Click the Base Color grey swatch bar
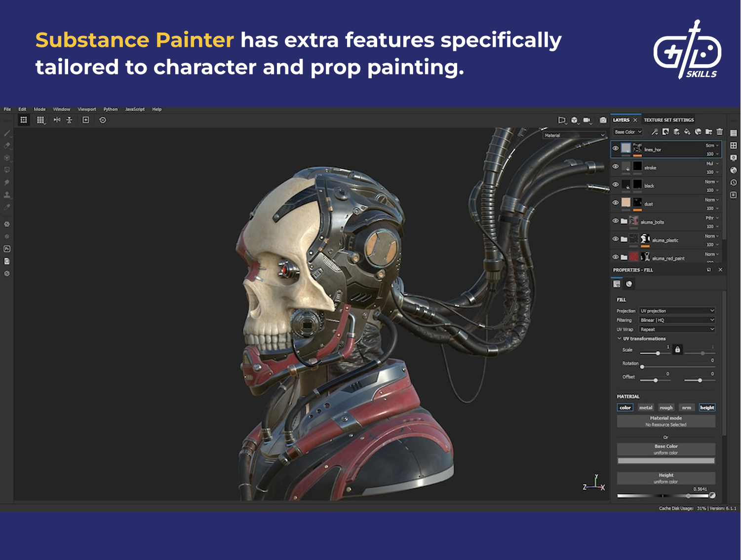 pos(666,461)
